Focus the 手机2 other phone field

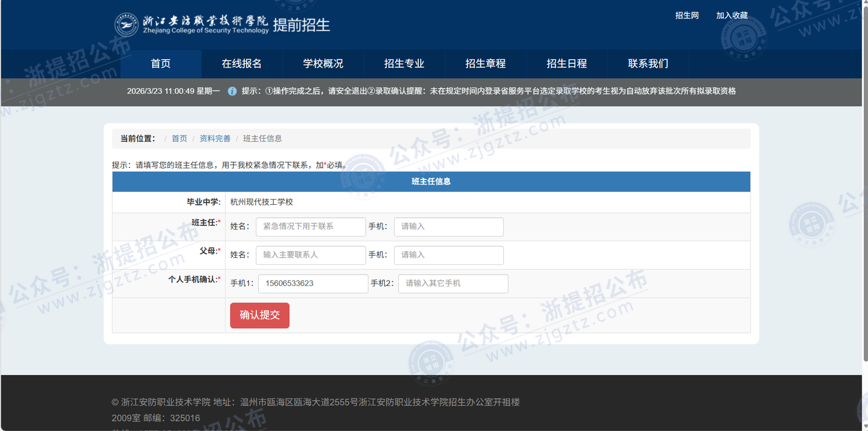453,283
